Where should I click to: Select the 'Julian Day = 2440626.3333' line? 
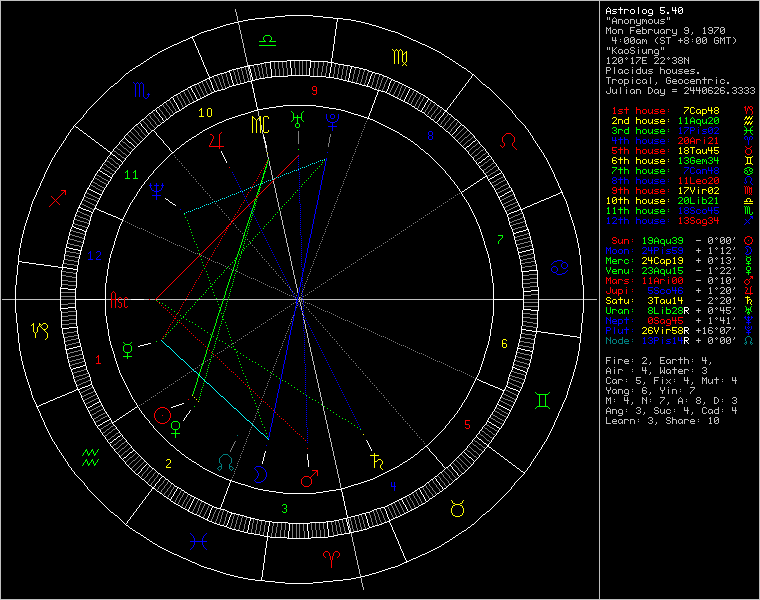coord(681,91)
